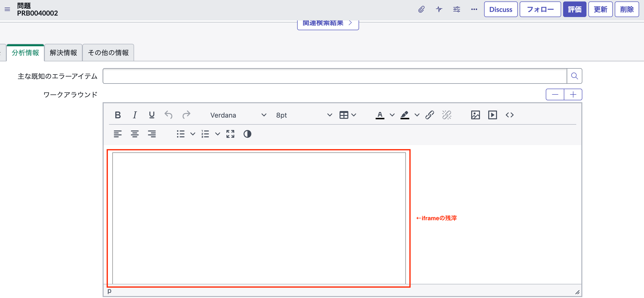Click the 更新 button
The height and width of the screenshot is (298, 644).
click(600, 9)
